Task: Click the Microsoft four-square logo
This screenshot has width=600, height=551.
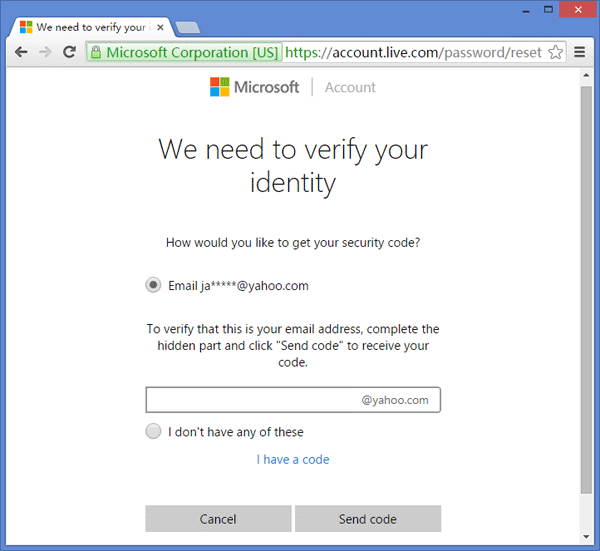Action: [219, 87]
